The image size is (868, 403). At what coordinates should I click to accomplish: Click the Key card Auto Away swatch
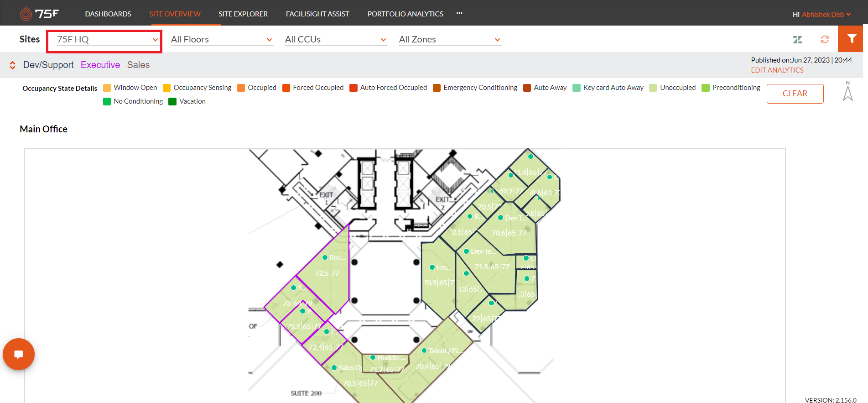[577, 88]
